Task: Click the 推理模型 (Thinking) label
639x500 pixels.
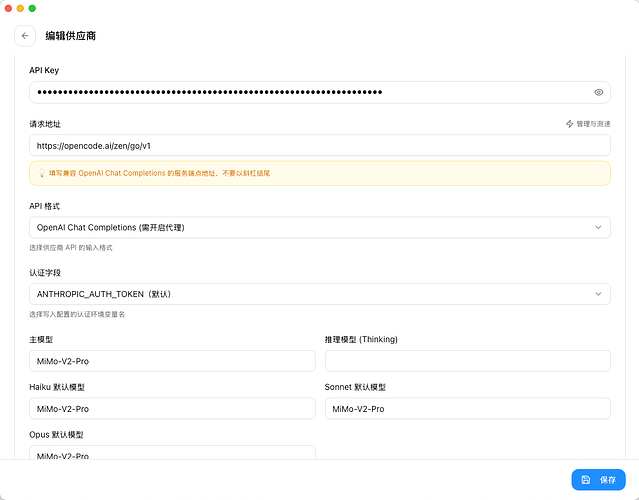Action: pyautogui.click(x=361, y=339)
